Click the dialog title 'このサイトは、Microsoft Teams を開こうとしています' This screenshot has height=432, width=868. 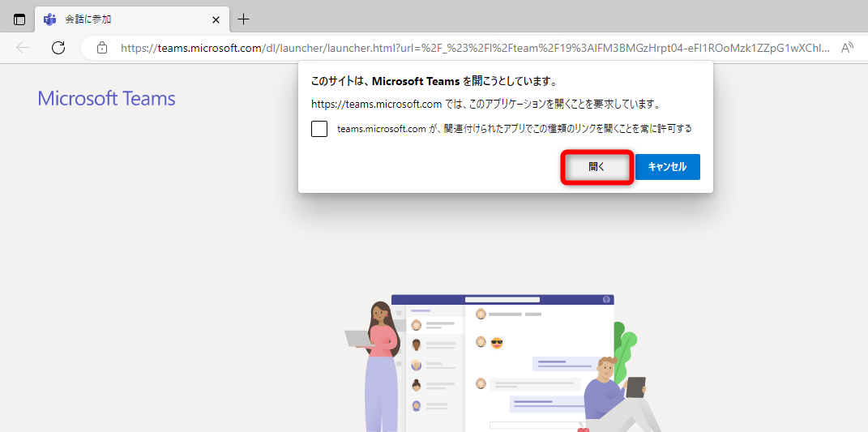(434, 81)
